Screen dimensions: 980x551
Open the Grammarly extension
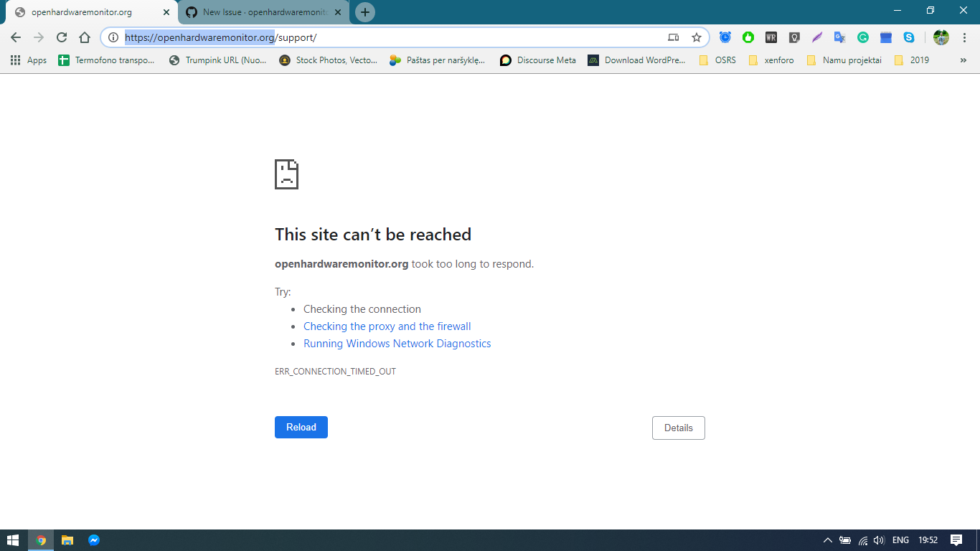[x=863, y=37]
